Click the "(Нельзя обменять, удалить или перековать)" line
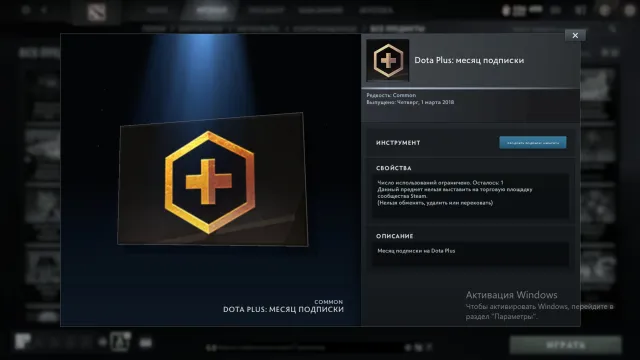Viewport: 640px width, 360px height. point(435,203)
